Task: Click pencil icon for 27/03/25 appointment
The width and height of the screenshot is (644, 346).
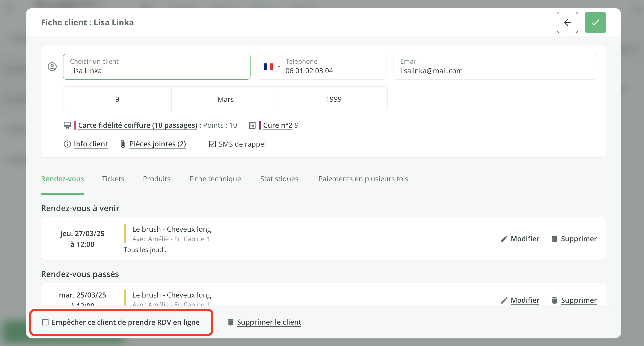Action: pyautogui.click(x=504, y=239)
